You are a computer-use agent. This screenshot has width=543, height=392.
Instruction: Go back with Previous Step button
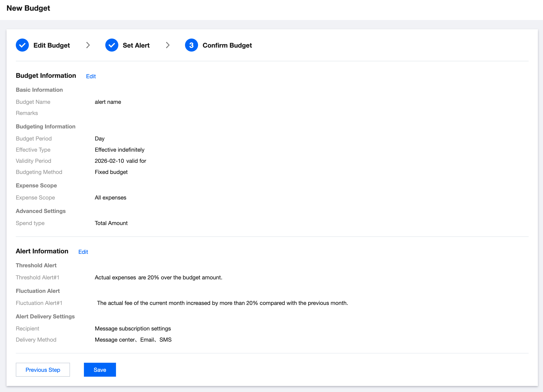click(43, 370)
